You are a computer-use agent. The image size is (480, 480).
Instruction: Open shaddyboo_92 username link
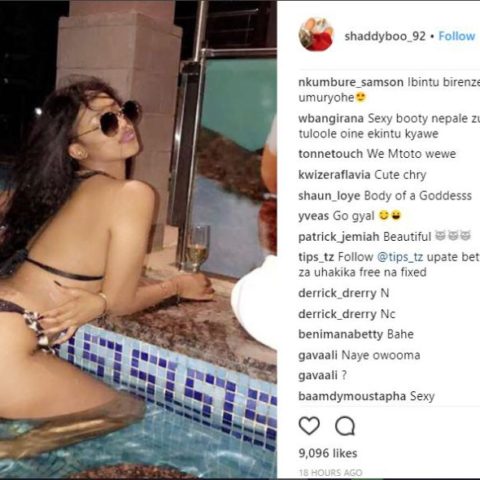click(x=385, y=36)
